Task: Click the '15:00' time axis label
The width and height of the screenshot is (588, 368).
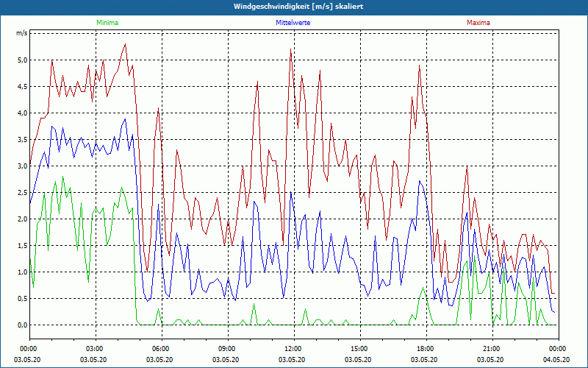Action: tap(358, 349)
